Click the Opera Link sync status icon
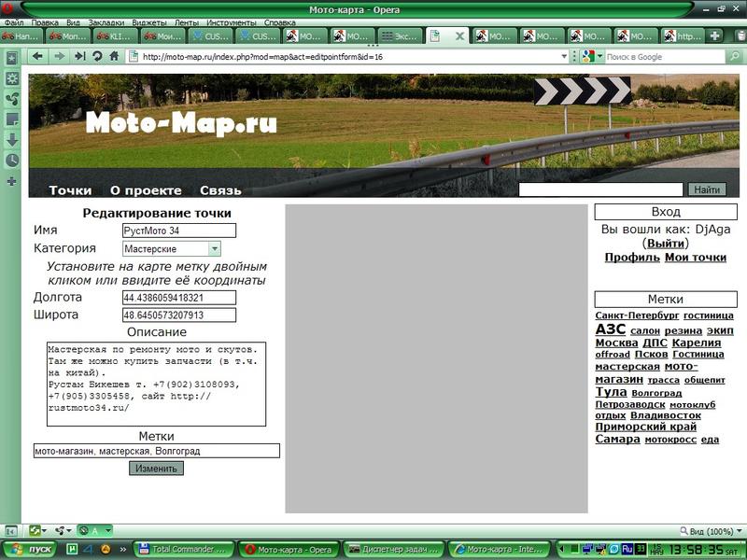The width and height of the screenshot is (747, 560). tap(35, 530)
